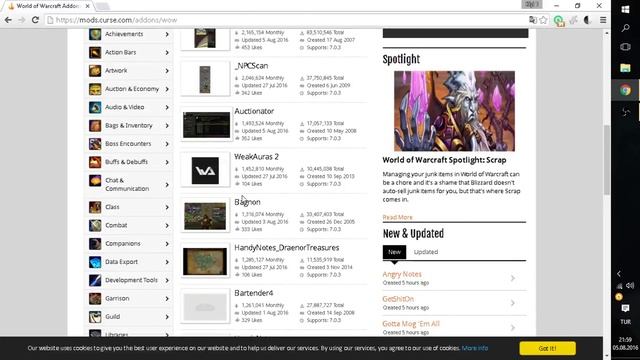
Task: Open the WeakAuras 2 addon page
Action: coord(256,157)
